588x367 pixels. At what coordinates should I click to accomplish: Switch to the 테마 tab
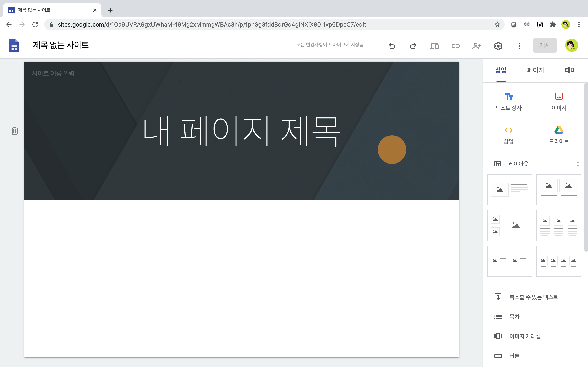[x=570, y=70]
